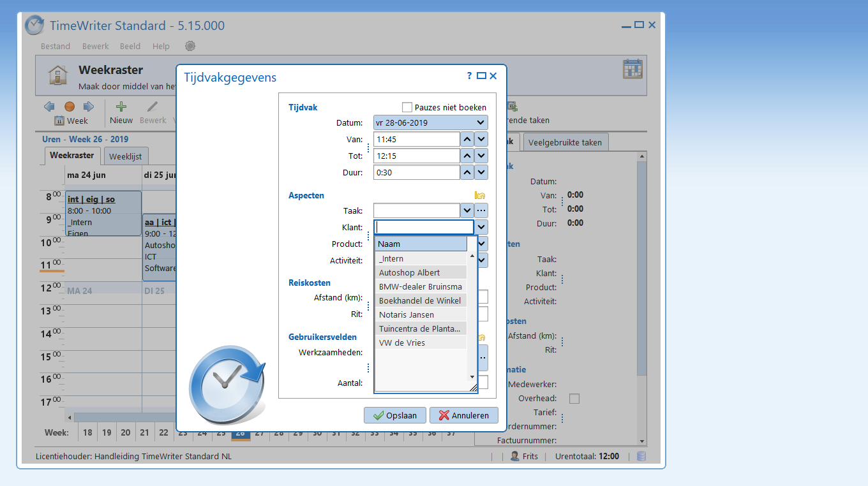The width and height of the screenshot is (868, 486).
Task: Click the Van time input field
Action: (x=417, y=139)
